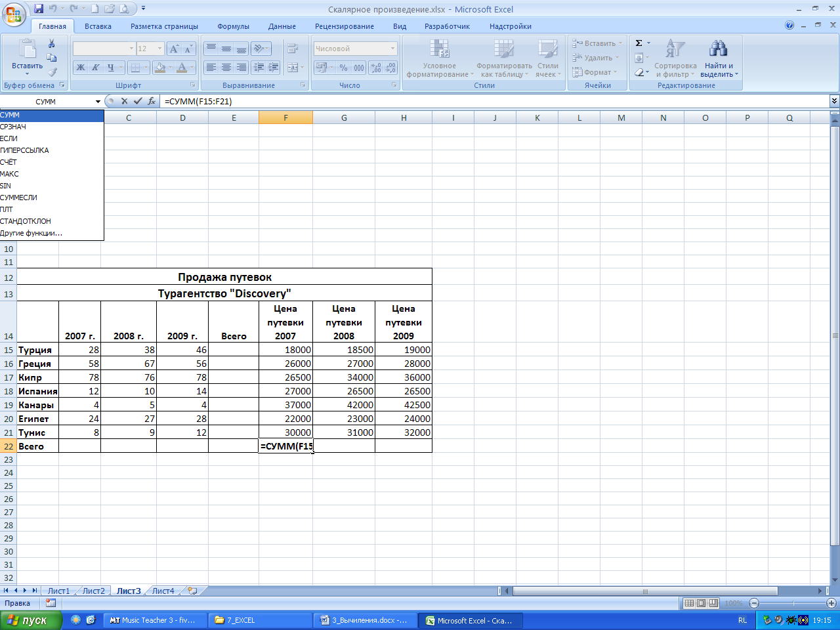This screenshot has width=840, height=630.
Task: Switch to Page Layout view in status bar
Action: 701,603
